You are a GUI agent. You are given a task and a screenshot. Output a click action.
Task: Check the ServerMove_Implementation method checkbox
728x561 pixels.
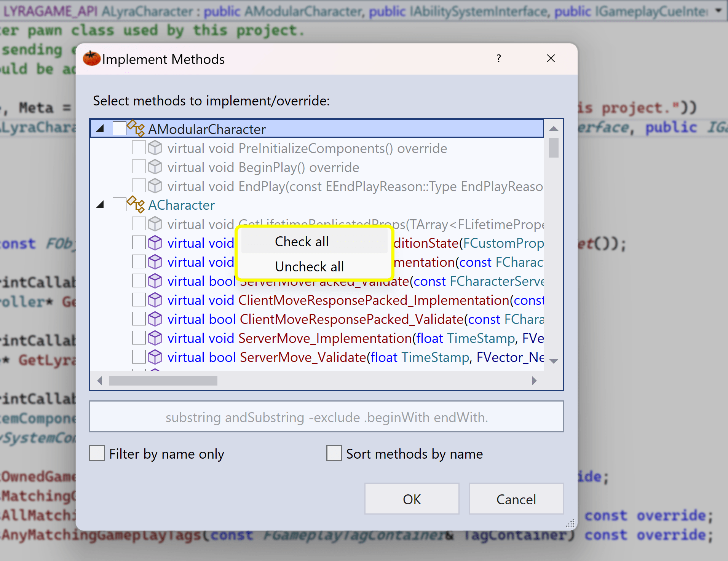[139, 338]
